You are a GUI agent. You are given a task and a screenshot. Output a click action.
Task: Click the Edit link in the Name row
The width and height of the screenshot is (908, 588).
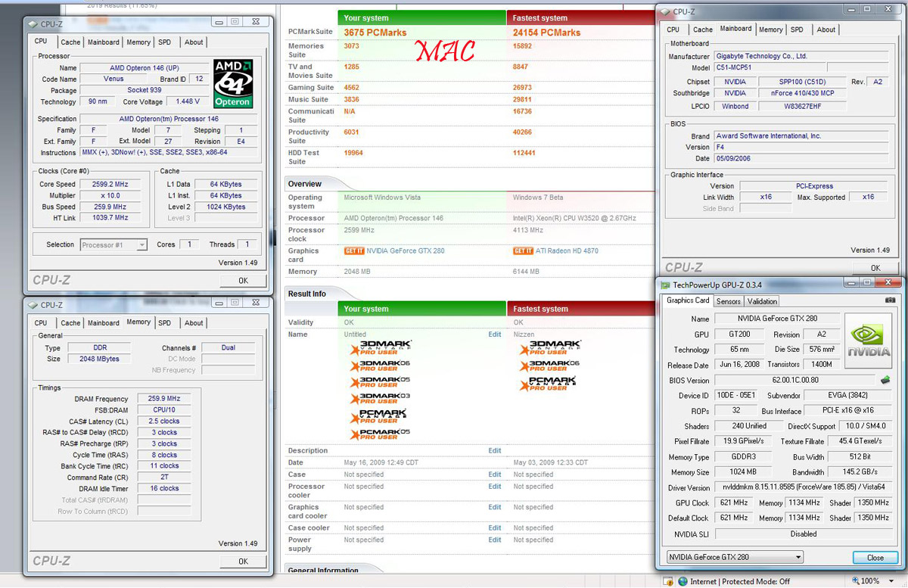(495, 334)
